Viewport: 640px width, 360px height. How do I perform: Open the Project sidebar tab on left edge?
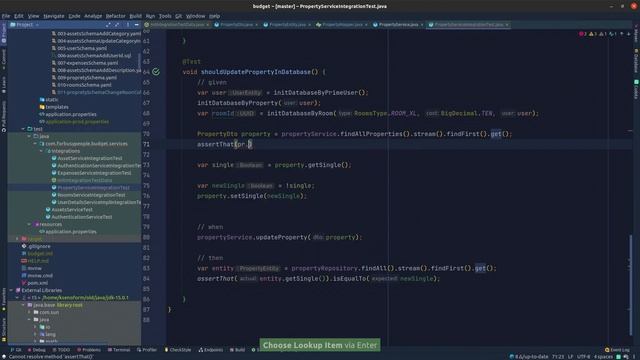[4, 33]
